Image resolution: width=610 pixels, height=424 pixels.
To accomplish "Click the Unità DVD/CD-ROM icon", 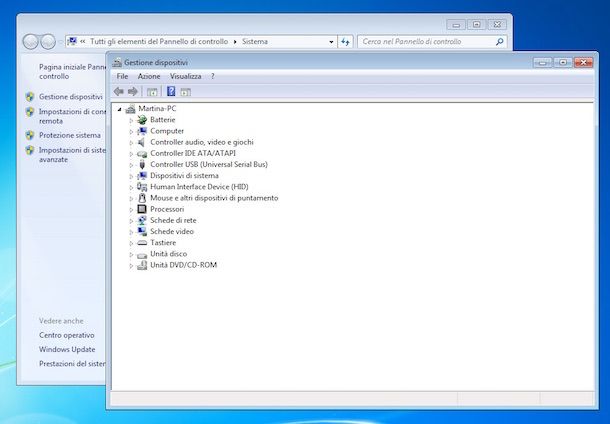I will coord(142,265).
